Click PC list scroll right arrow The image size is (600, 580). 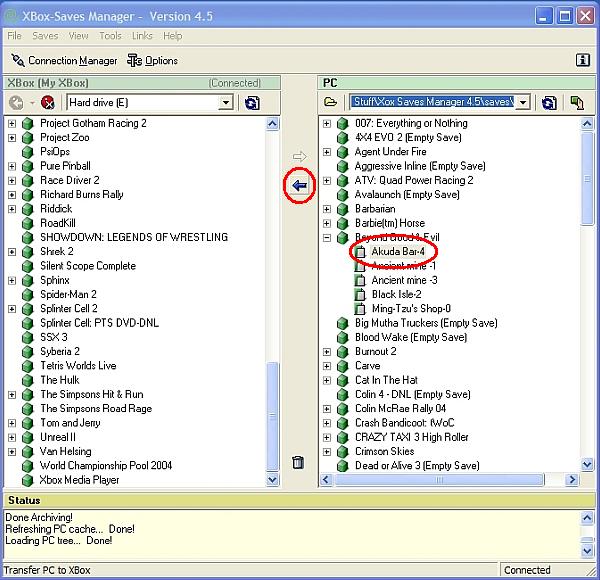tap(572, 479)
